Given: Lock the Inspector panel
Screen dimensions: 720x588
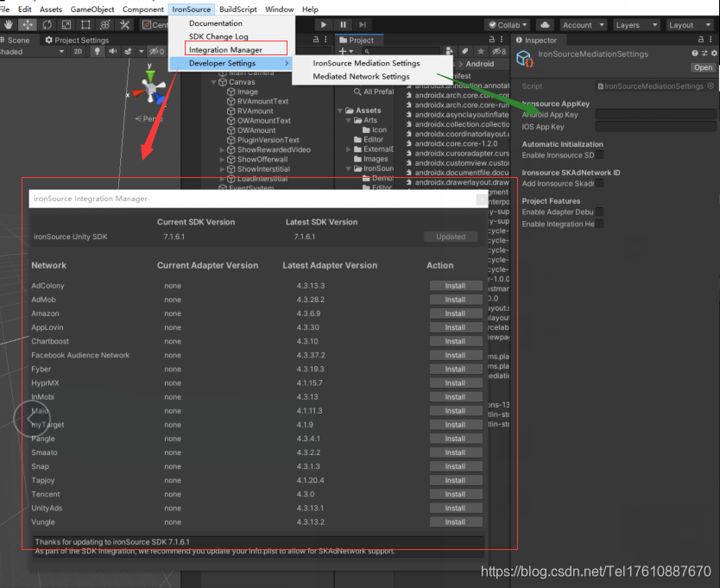Looking at the screenshot, I should (701, 40).
